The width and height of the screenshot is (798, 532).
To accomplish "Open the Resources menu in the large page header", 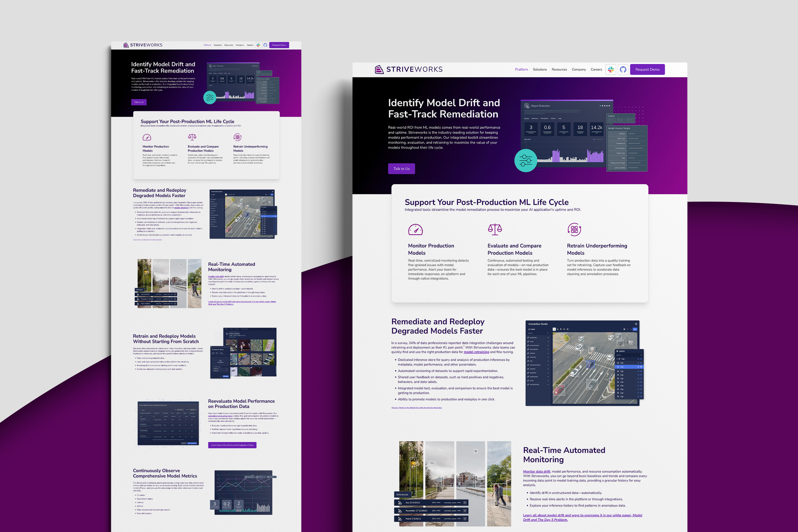I will pyautogui.click(x=559, y=69).
